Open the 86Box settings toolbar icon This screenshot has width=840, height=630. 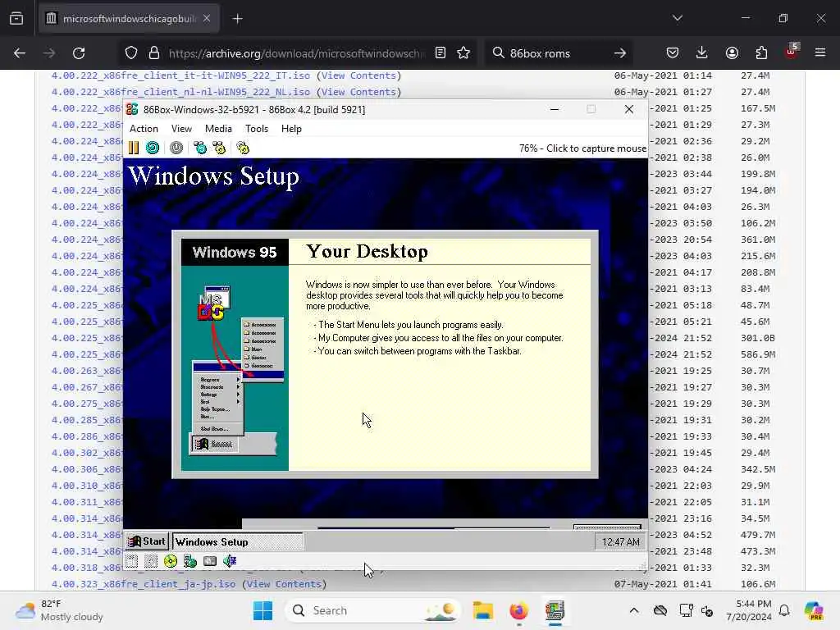click(243, 148)
